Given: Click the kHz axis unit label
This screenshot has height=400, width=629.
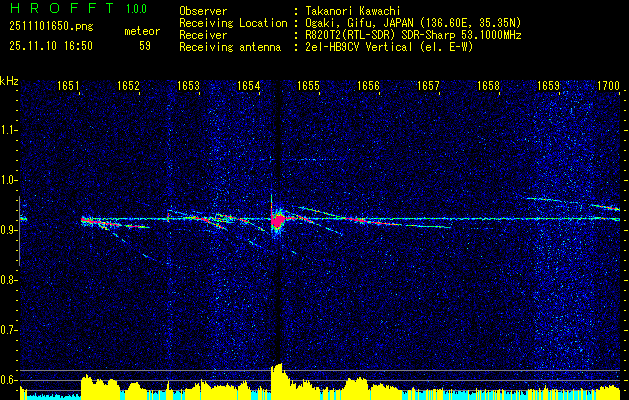Looking at the screenshot, I should 9,81.
